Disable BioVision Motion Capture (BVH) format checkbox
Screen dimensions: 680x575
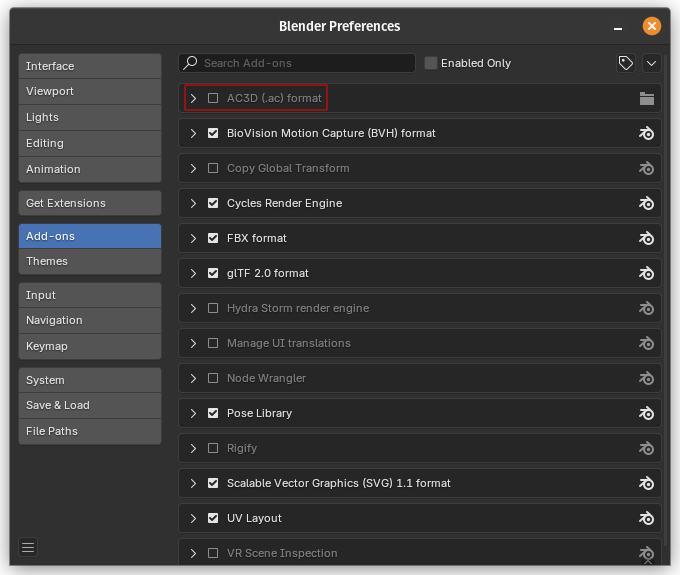coord(213,133)
